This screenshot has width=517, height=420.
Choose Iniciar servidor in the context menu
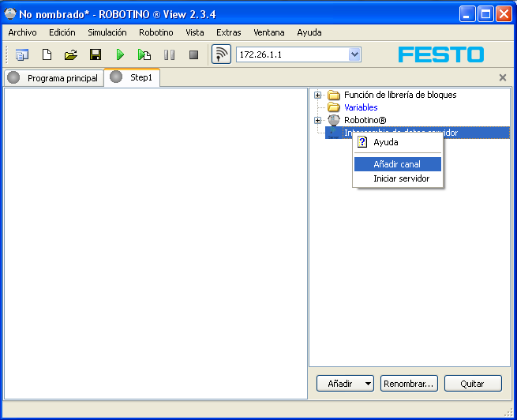coord(398,178)
